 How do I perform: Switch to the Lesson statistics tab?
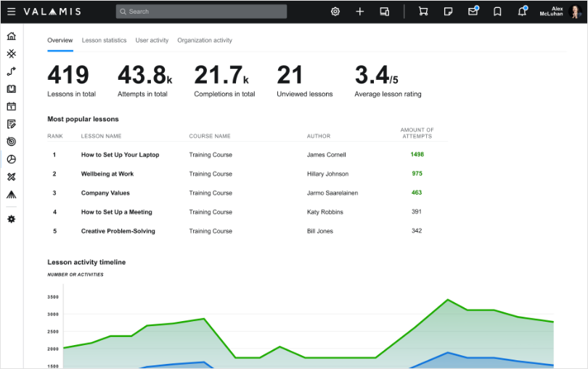[104, 41]
